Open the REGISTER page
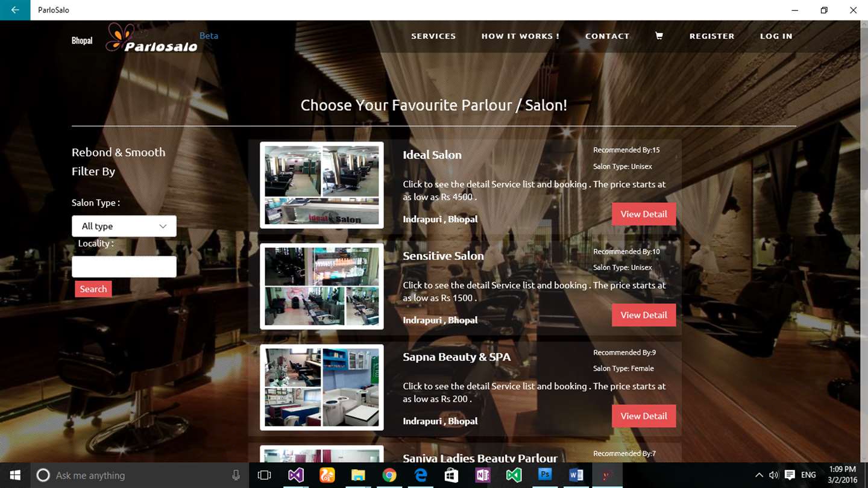Viewport: 868px width, 488px height. click(712, 36)
